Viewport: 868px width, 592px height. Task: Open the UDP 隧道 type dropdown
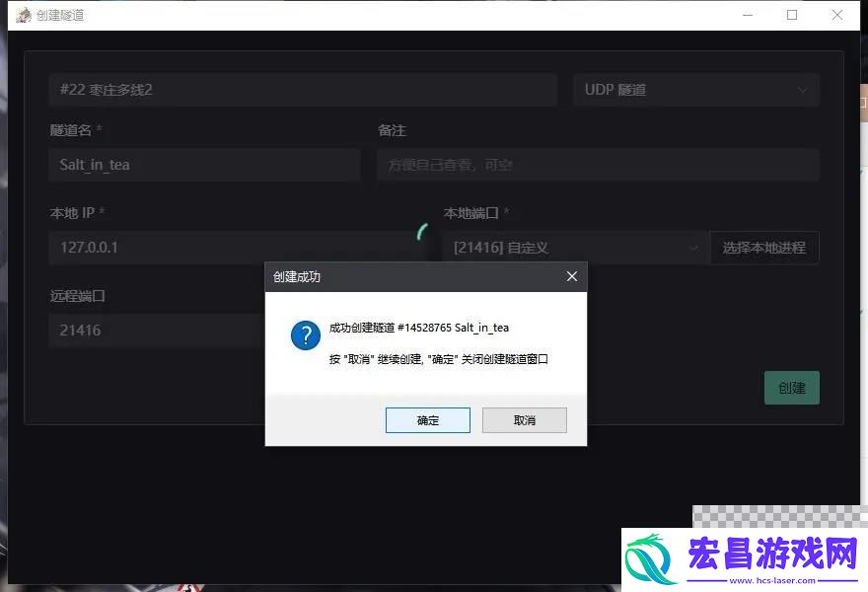click(x=695, y=90)
